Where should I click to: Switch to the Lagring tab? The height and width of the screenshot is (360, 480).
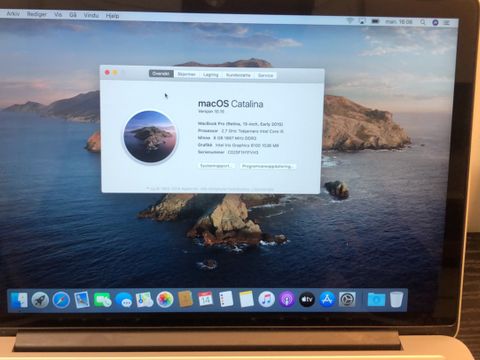[211, 75]
